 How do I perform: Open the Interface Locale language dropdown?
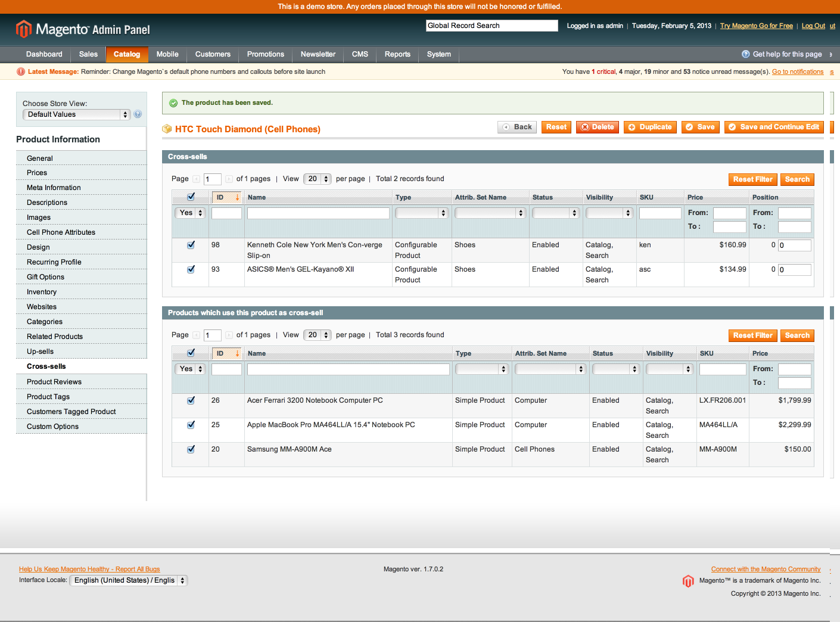[x=129, y=580]
